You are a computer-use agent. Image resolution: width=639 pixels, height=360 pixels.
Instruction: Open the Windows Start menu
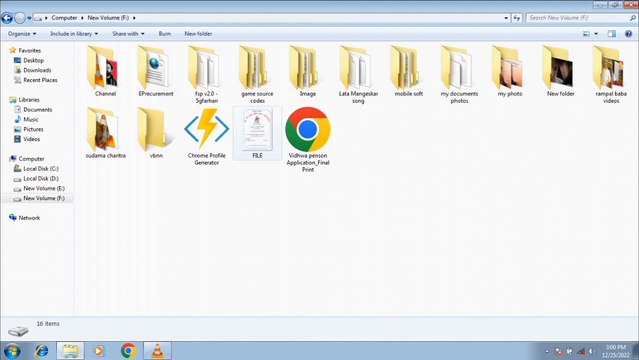[11, 351]
